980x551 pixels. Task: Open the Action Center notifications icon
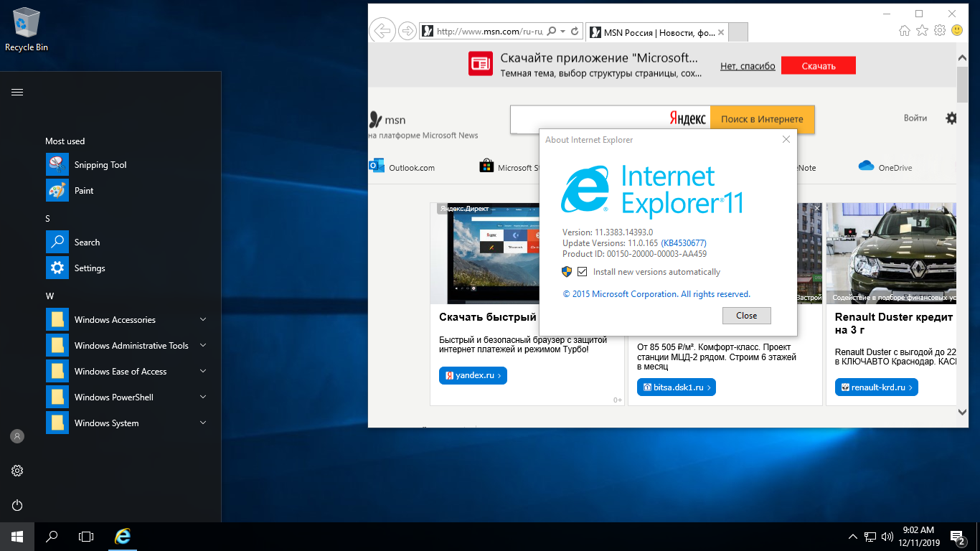[957, 537]
